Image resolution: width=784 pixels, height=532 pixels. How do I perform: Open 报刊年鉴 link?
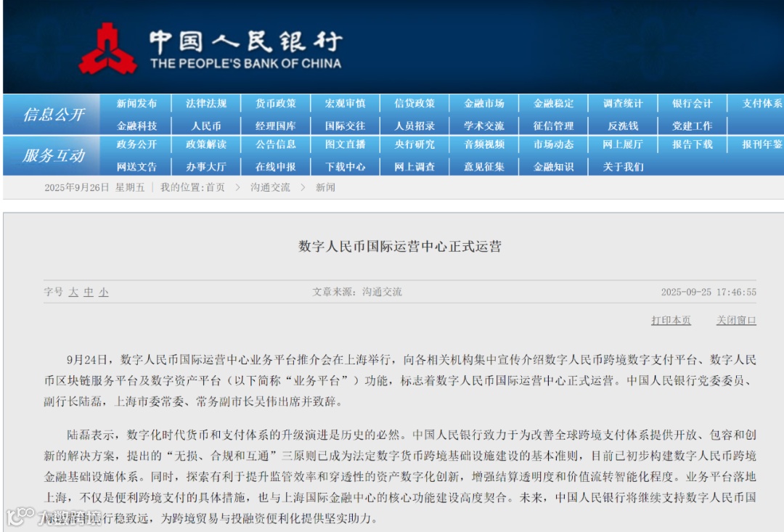click(x=762, y=144)
